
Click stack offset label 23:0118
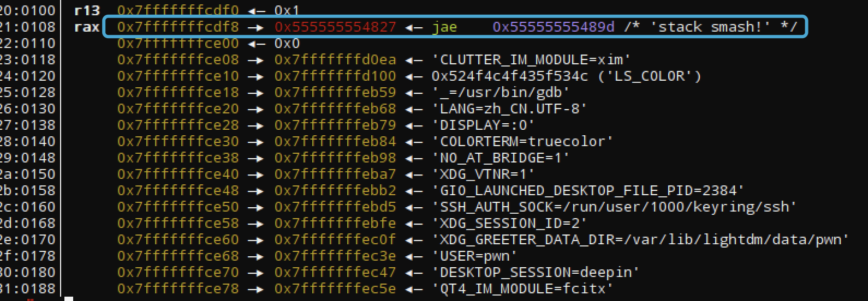click(27, 59)
